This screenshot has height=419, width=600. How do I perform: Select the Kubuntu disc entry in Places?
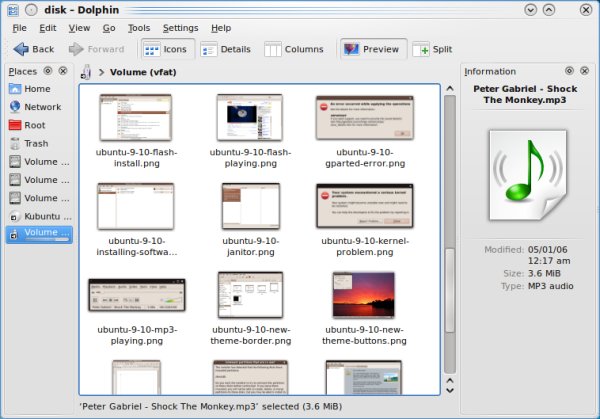[40, 215]
